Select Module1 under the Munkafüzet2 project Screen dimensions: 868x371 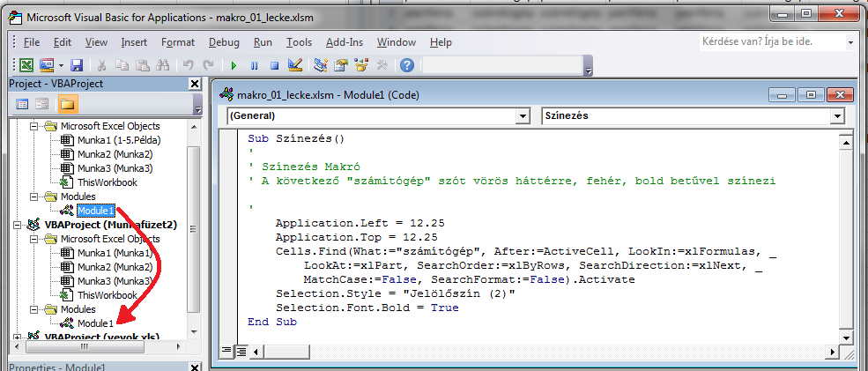[96, 323]
